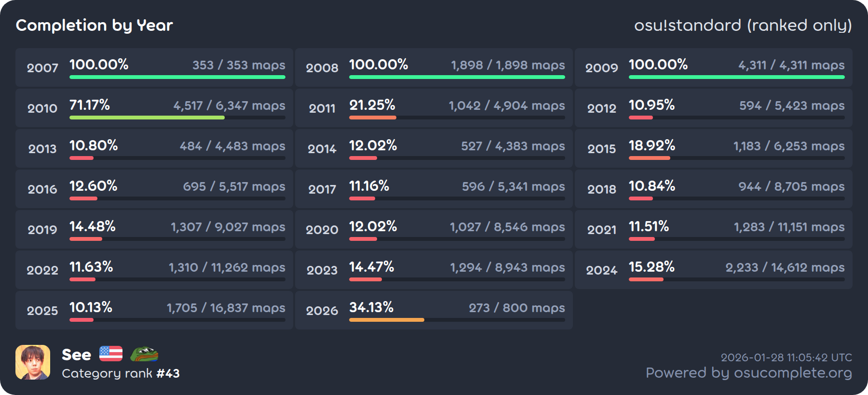Click the username See
This screenshot has width=868, height=395.
(x=76, y=355)
